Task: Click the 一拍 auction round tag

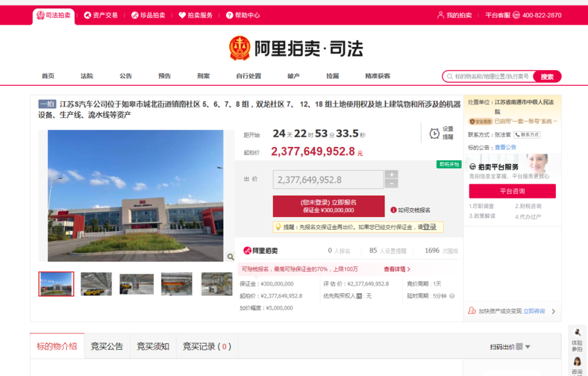Action: tap(47, 104)
